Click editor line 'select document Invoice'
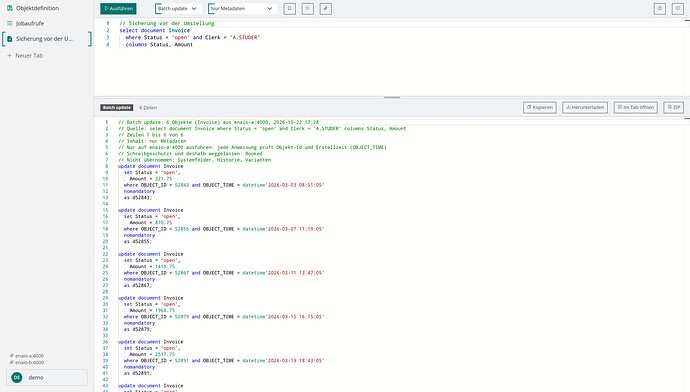This screenshot has height=392, width=690. tap(154, 30)
